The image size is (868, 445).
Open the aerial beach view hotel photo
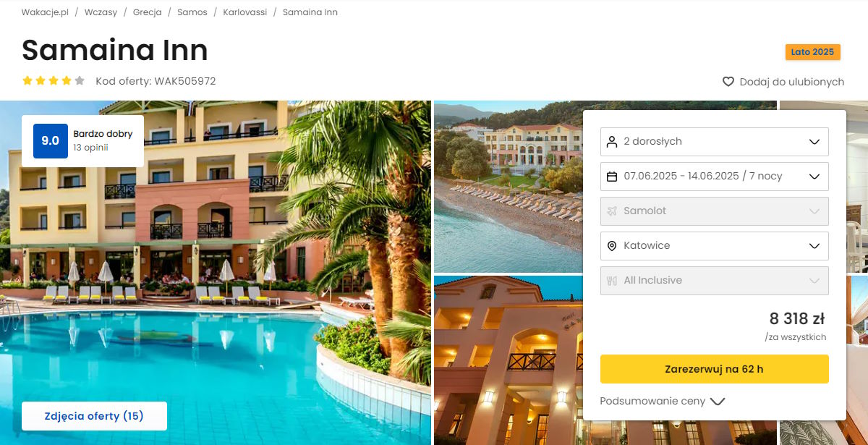point(508,187)
